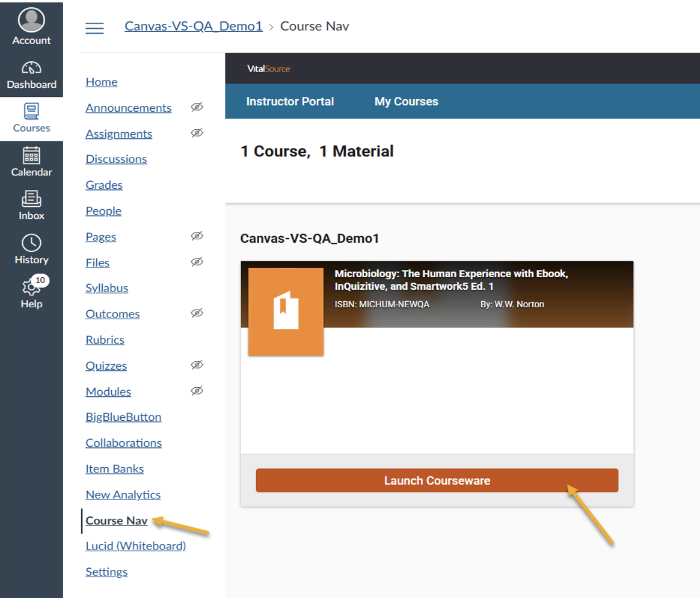Click the hidden eye icon beside Files
The image size is (700, 600).
click(197, 262)
